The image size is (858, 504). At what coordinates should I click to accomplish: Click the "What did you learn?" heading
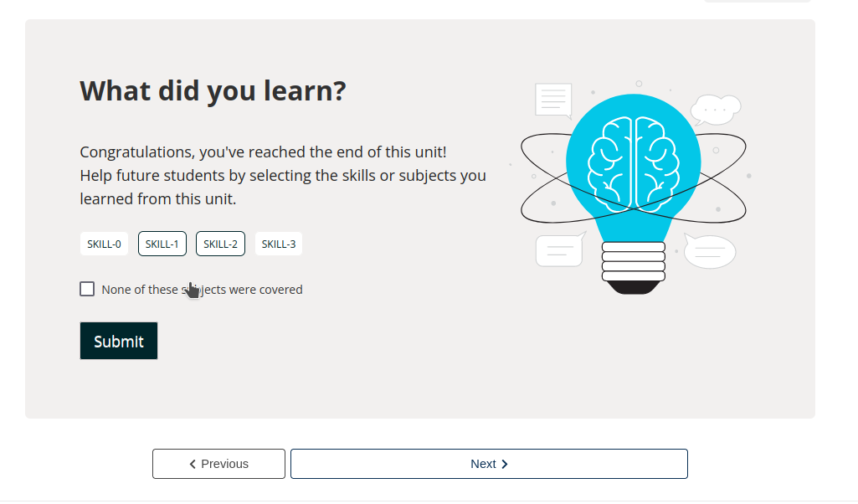(x=213, y=90)
